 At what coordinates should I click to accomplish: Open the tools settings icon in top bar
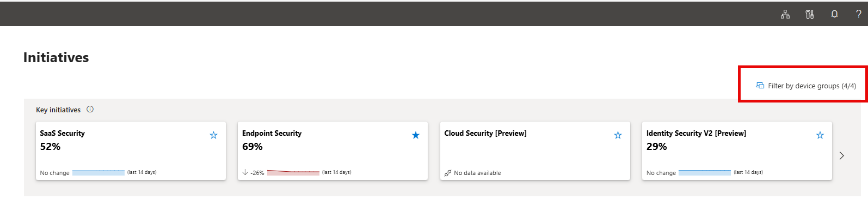point(809,14)
